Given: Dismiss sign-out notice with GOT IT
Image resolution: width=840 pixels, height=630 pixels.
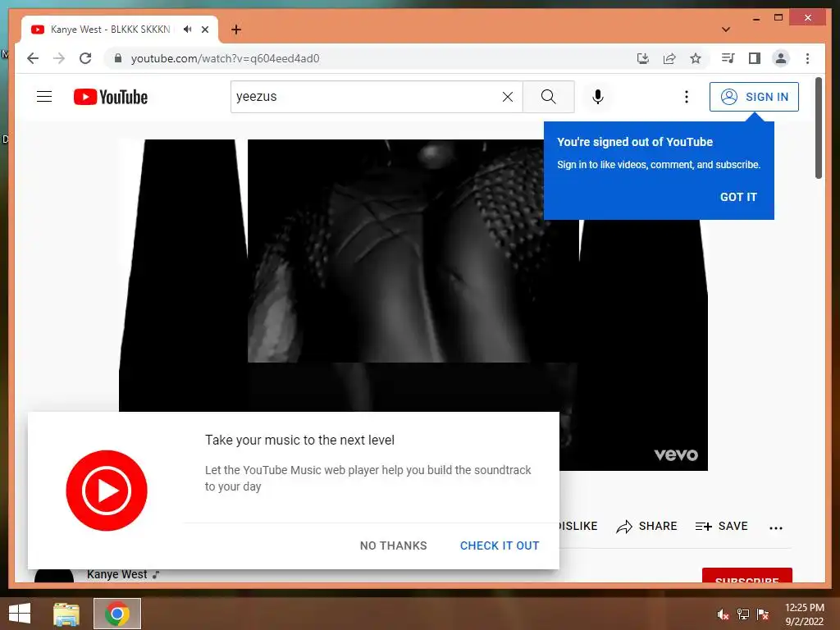Looking at the screenshot, I should 738,197.
